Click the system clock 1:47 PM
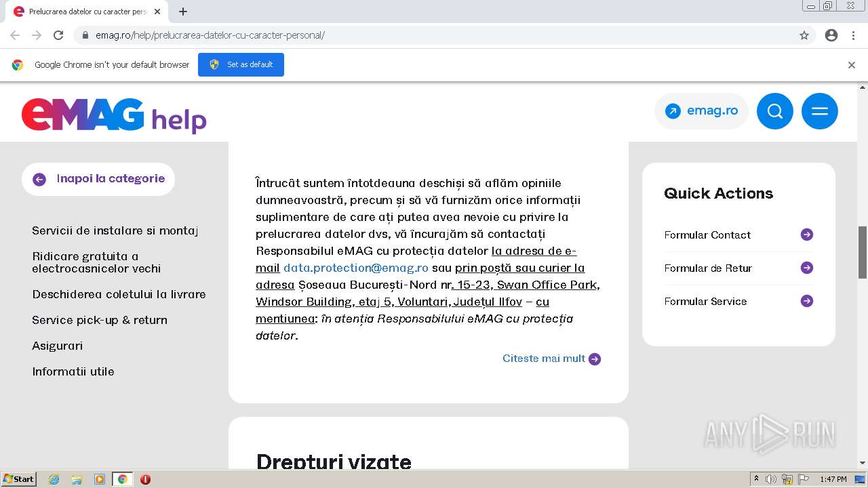 [833, 479]
